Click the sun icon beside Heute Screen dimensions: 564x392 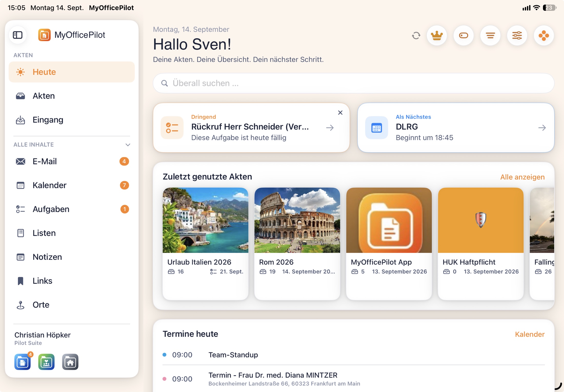(x=21, y=72)
